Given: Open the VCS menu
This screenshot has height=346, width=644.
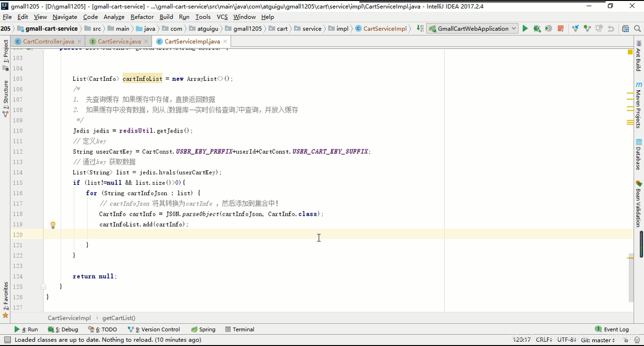Looking at the screenshot, I should click(x=222, y=17).
